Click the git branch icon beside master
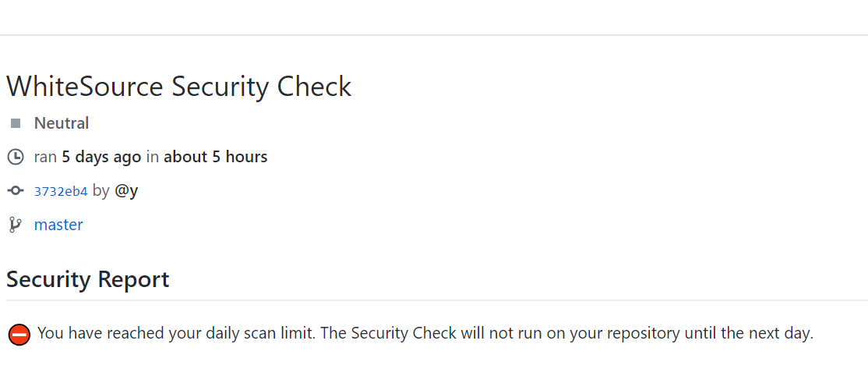The image size is (868, 376). [x=15, y=225]
